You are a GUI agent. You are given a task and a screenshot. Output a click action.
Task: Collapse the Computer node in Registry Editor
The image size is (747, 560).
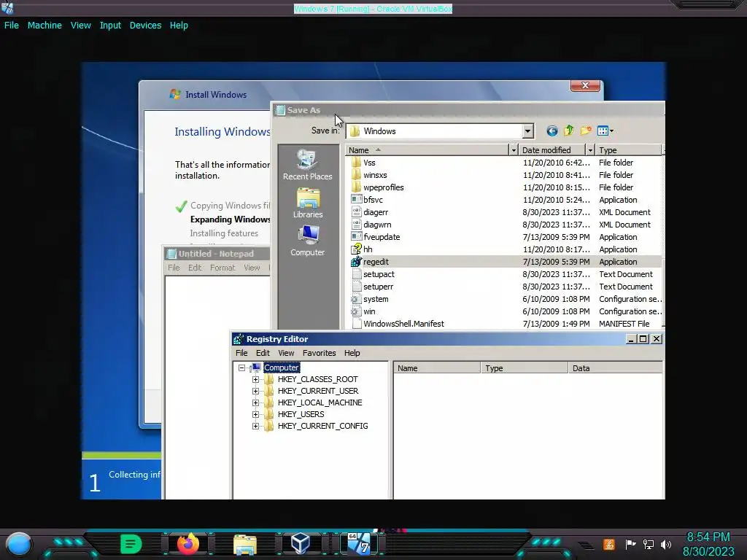click(241, 367)
